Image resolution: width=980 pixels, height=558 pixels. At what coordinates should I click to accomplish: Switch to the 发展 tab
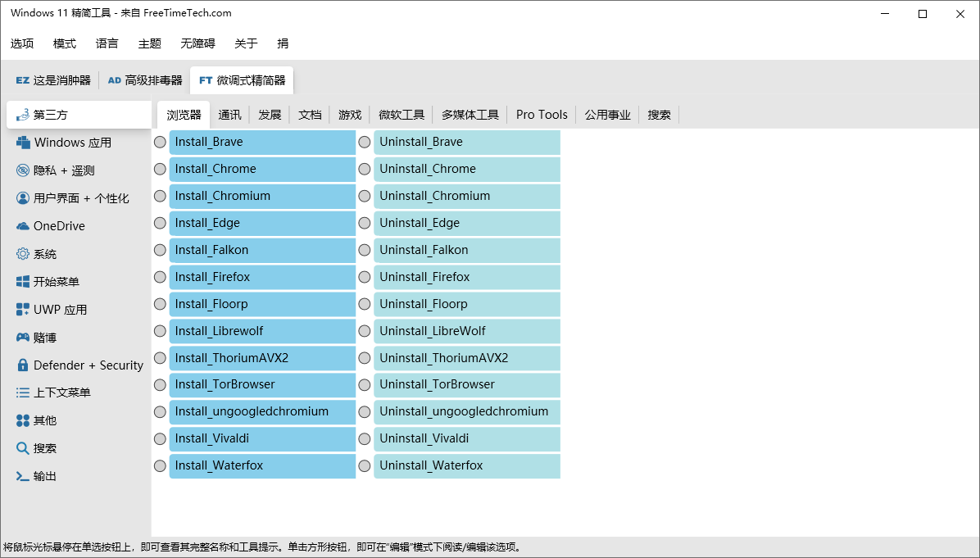point(270,115)
